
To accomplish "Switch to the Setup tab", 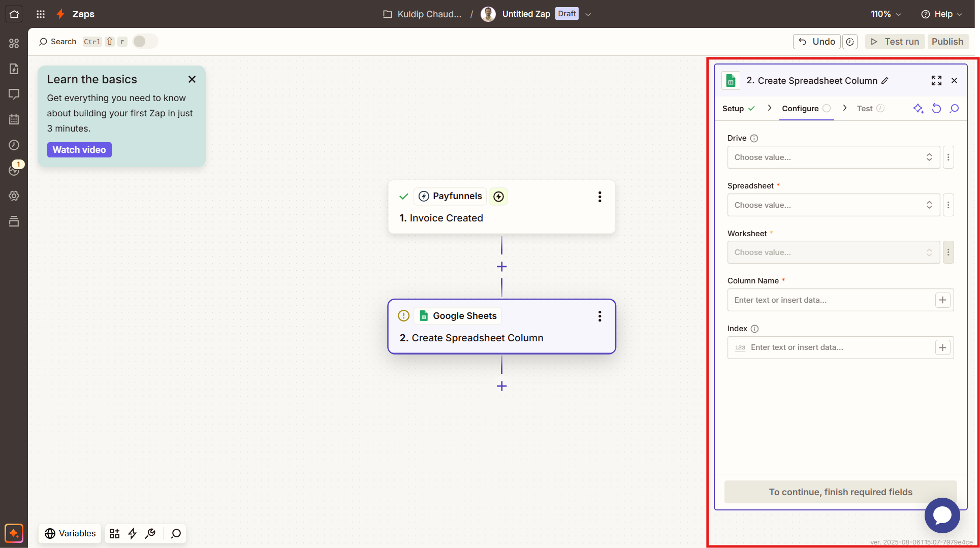I will pyautogui.click(x=739, y=108).
